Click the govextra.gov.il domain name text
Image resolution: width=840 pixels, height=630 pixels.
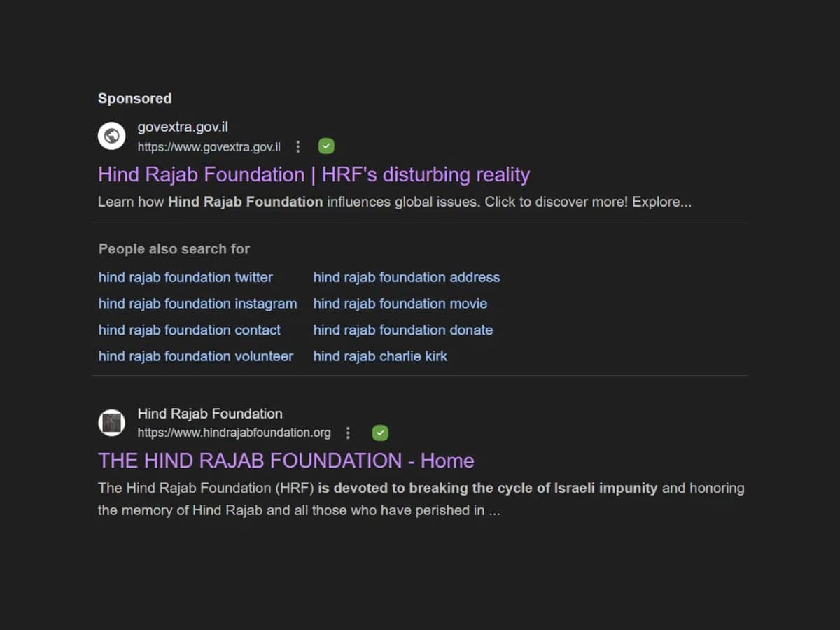182,127
